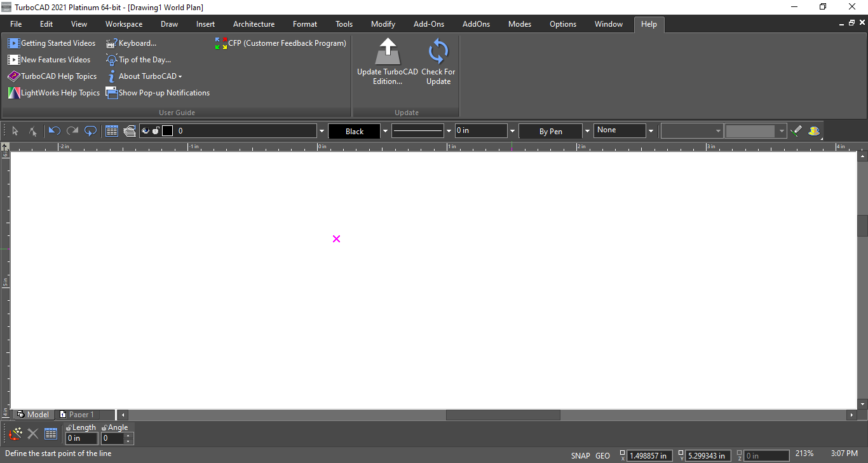Click the ruler origin corner arrow icon
The height and width of the screenshot is (463, 868).
pos(5,146)
